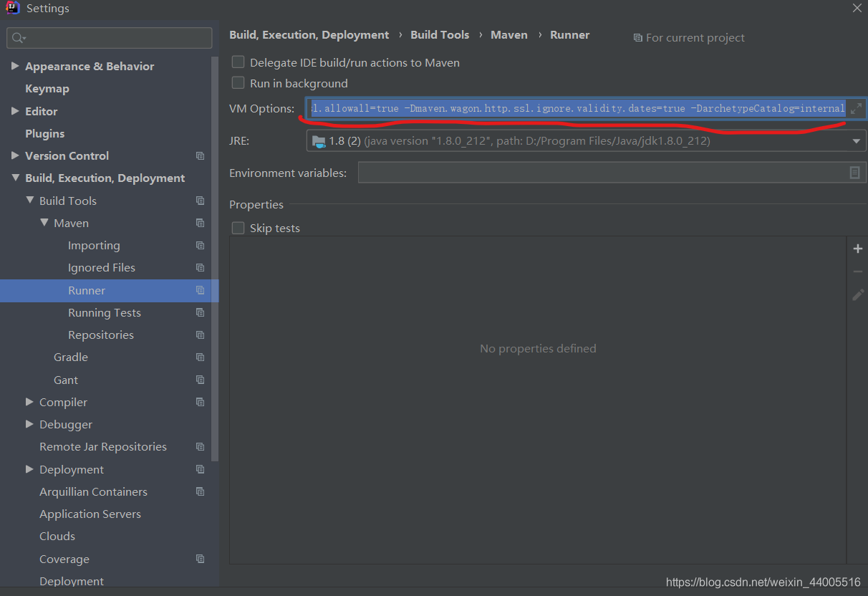Add a property with the plus icon
Image resolution: width=868 pixels, height=596 pixels.
[858, 249]
